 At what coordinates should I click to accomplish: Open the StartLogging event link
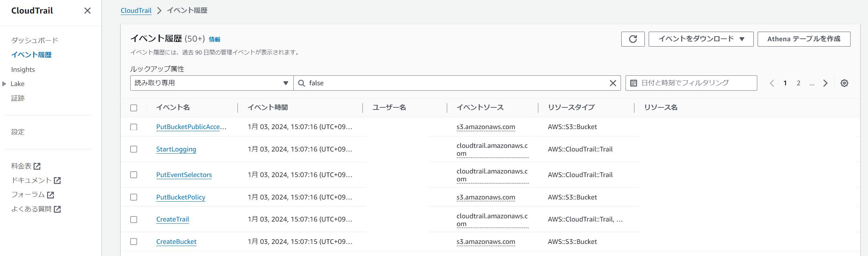[x=176, y=149]
